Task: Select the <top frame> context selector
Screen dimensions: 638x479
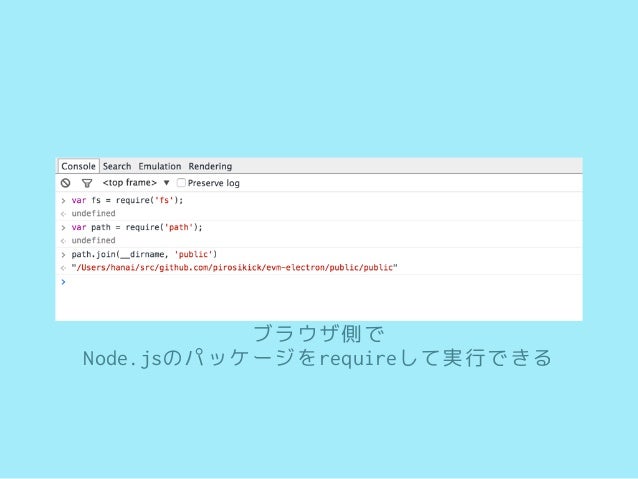Action: (130, 183)
